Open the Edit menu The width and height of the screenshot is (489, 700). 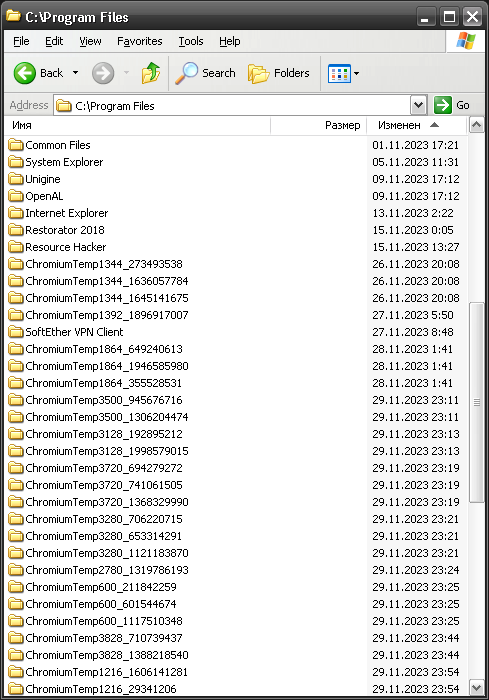54,41
